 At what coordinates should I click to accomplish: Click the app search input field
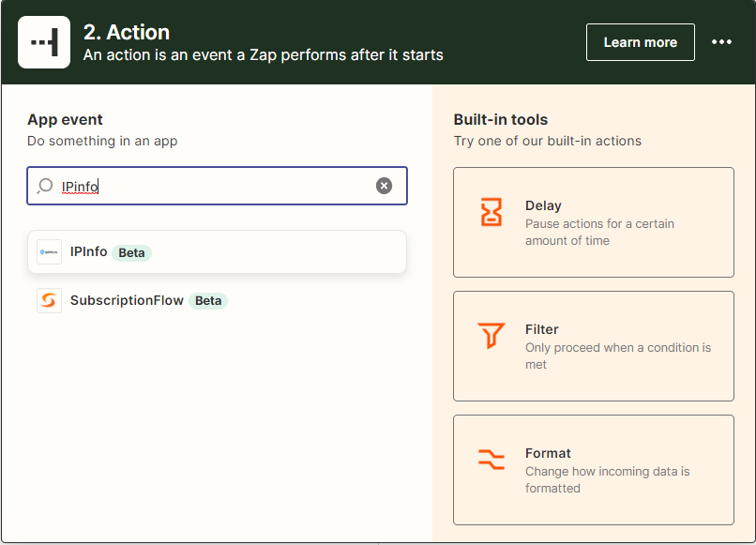point(216,186)
